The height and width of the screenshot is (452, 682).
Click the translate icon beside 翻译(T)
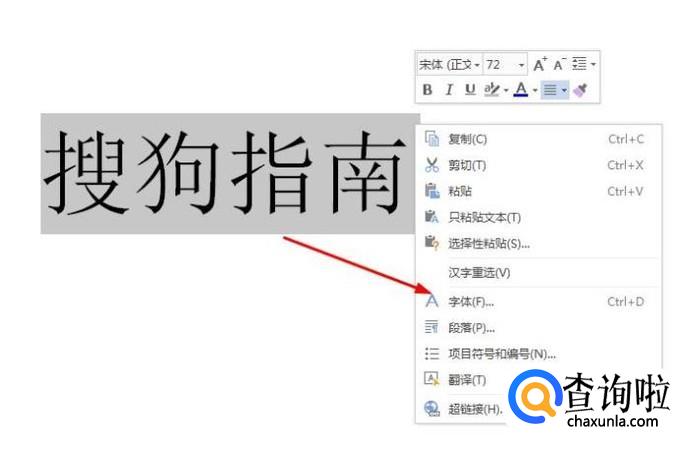pyautogui.click(x=431, y=379)
